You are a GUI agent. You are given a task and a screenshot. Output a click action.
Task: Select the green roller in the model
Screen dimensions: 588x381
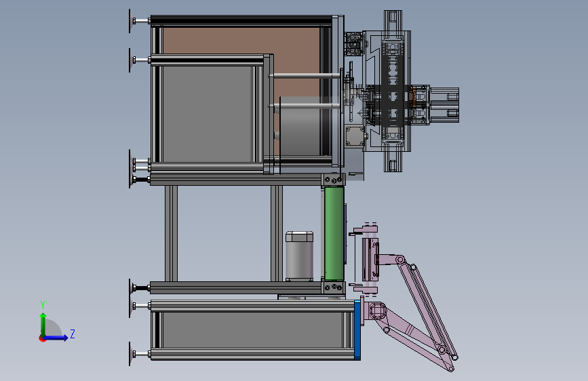(x=334, y=234)
